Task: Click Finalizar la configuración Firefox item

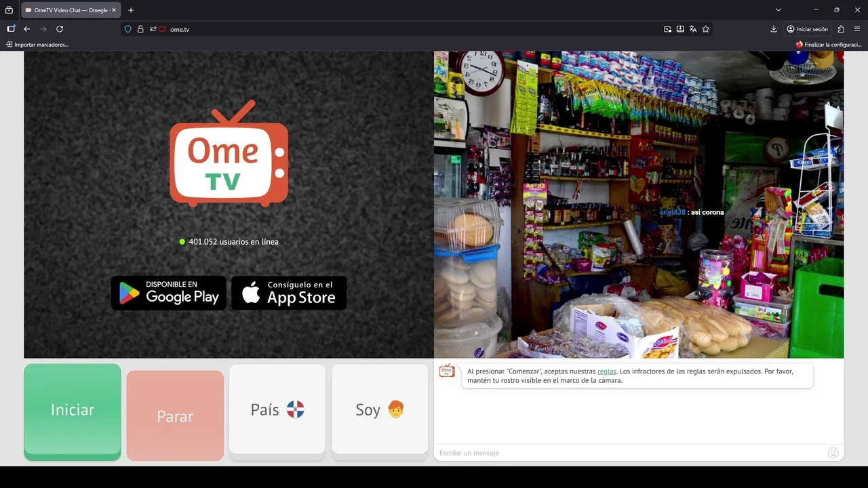Action: pyautogui.click(x=829, y=45)
